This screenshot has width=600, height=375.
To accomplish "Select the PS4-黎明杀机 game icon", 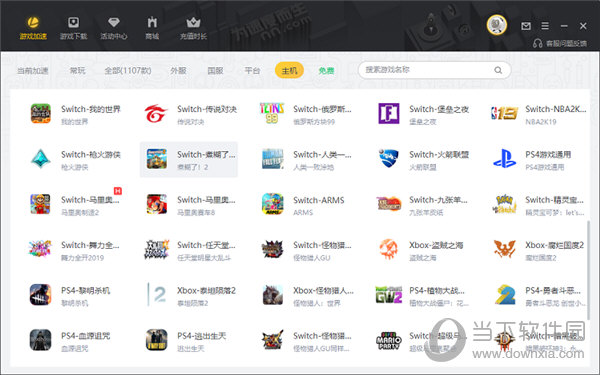I will coord(41,295).
